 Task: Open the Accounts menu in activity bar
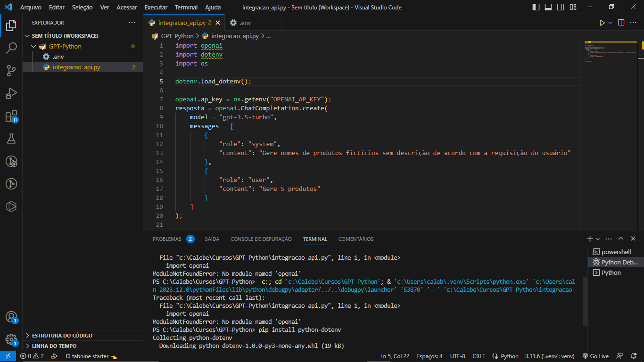click(x=11, y=317)
